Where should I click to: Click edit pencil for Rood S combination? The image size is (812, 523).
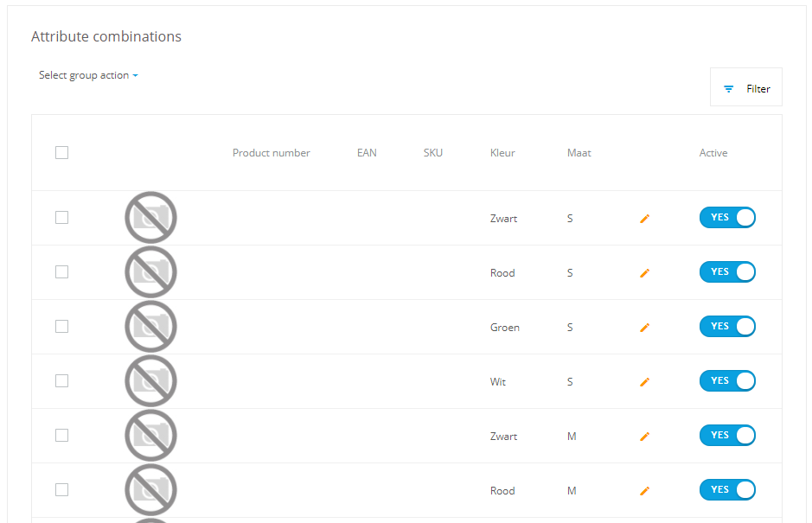click(x=644, y=273)
